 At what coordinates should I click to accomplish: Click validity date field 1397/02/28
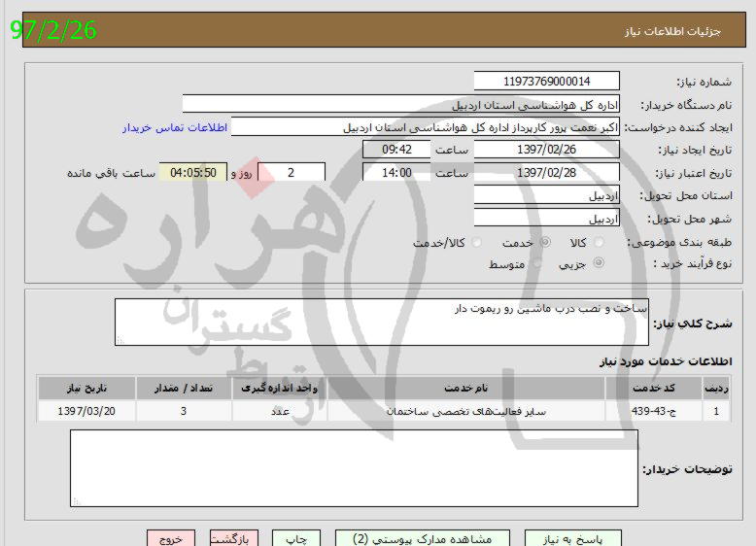547,173
